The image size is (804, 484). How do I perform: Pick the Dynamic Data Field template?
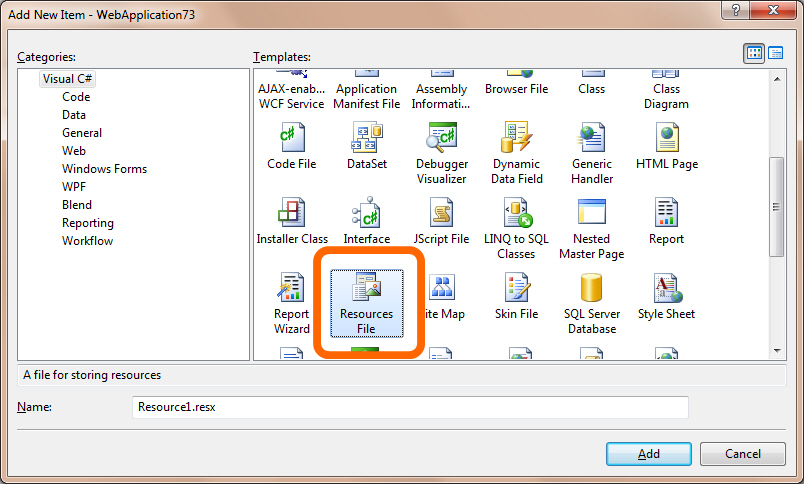517,151
